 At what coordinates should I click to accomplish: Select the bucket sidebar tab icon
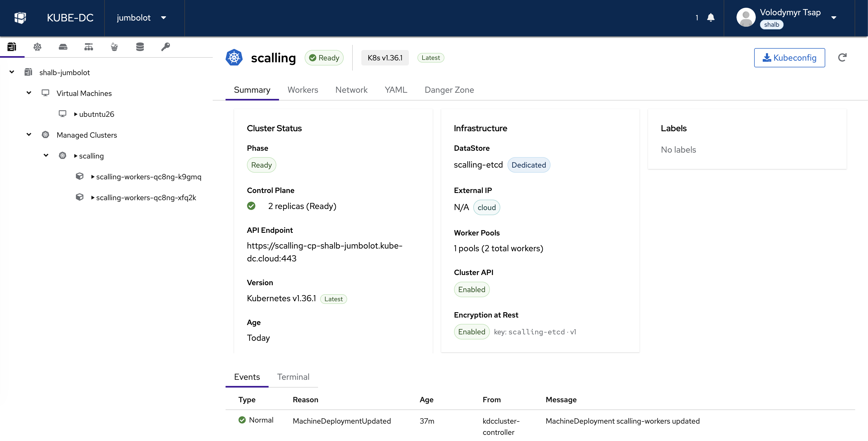114,47
